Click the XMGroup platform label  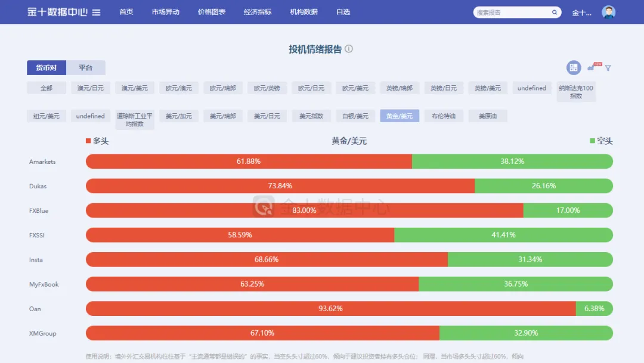coord(43,333)
